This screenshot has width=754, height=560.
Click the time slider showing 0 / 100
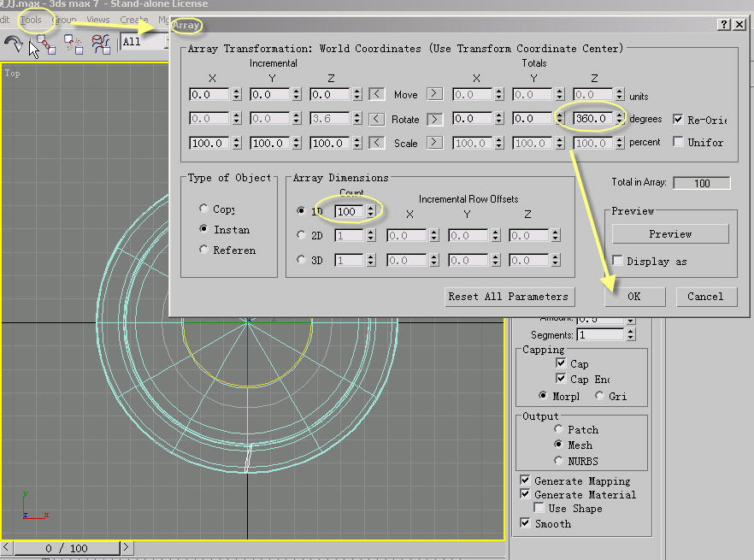pyautogui.click(x=67, y=548)
